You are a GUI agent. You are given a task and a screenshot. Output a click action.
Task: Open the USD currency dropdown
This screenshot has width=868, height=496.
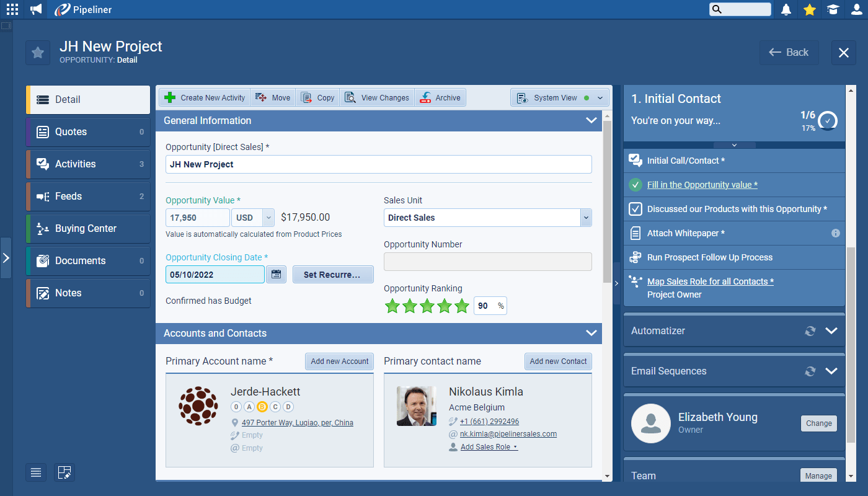(268, 218)
